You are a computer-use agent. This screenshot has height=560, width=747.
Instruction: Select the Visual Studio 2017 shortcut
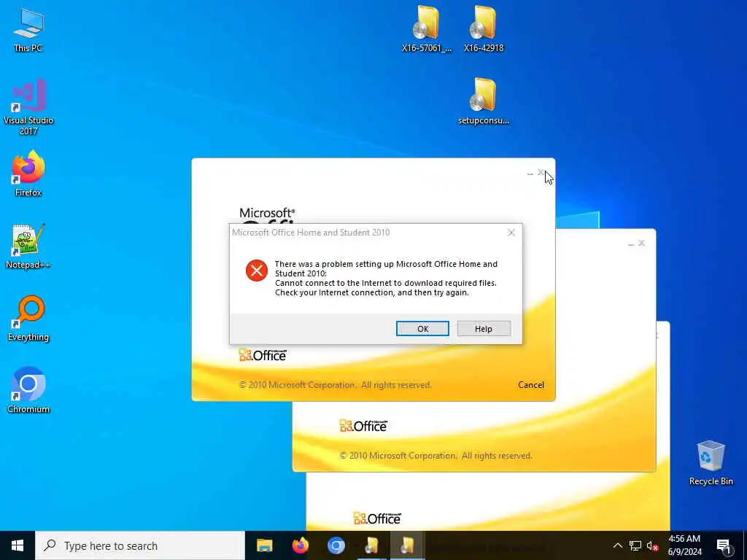point(28,107)
